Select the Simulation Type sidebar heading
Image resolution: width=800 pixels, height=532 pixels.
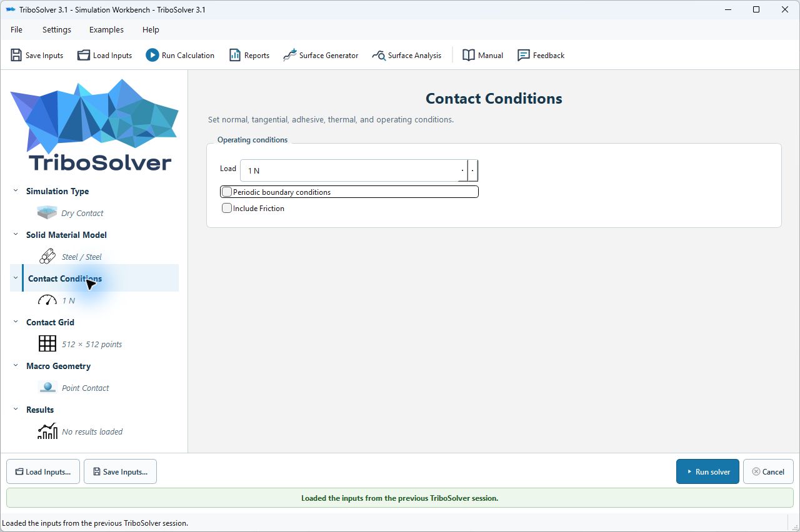coord(57,191)
